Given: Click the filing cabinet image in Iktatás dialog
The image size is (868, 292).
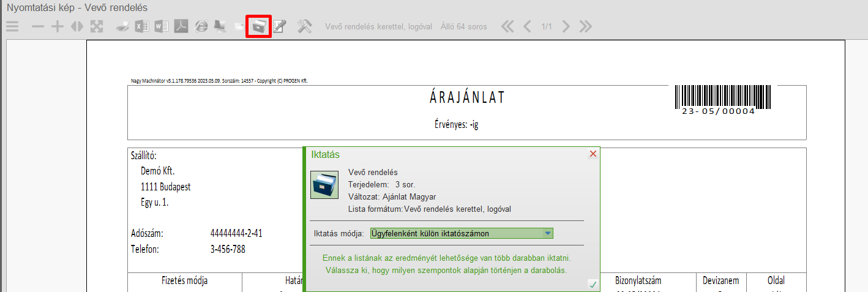Looking at the screenshot, I should 326,185.
